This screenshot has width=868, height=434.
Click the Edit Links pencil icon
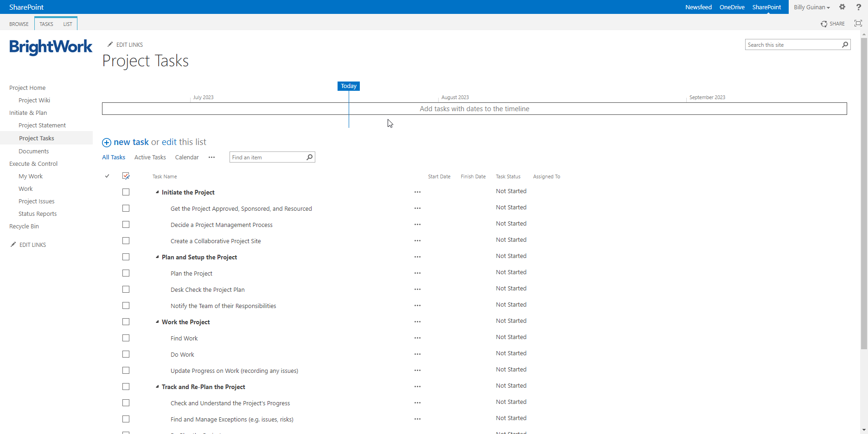coord(110,44)
